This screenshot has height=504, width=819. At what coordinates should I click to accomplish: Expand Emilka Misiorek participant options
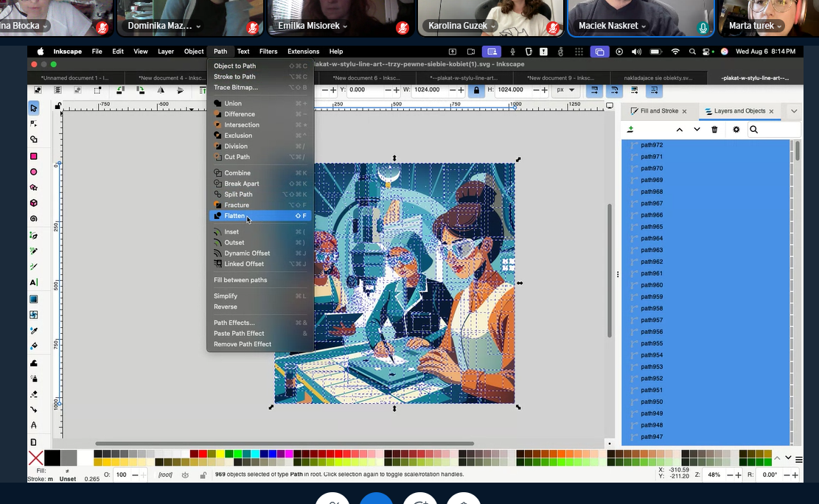pyautogui.click(x=345, y=26)
